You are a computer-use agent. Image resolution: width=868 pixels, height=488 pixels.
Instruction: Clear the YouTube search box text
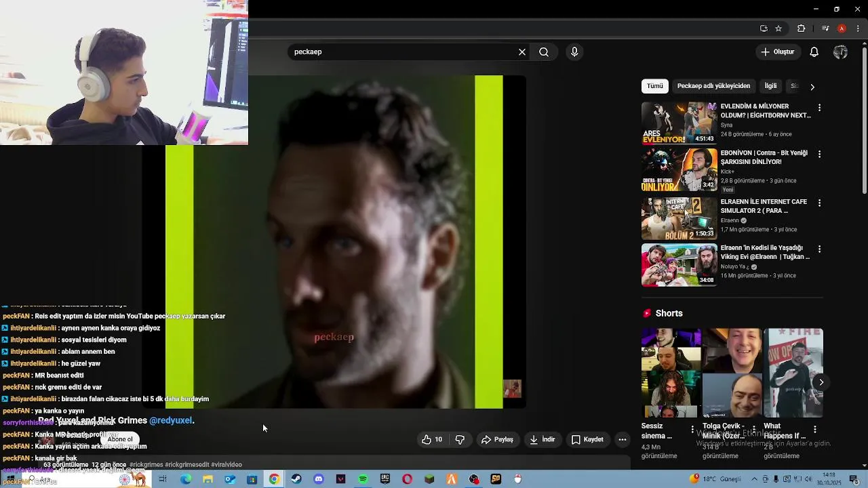tap(522, 52)
